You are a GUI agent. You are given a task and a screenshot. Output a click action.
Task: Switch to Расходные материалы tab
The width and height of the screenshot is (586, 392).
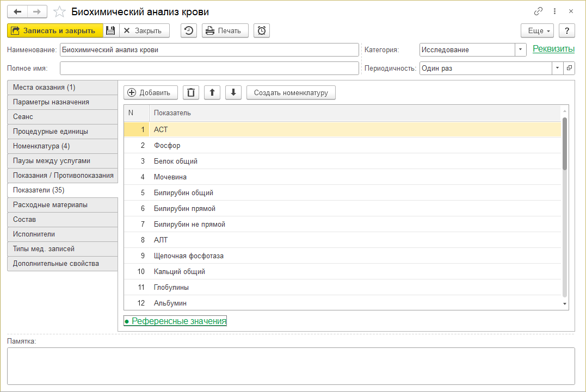62,205
